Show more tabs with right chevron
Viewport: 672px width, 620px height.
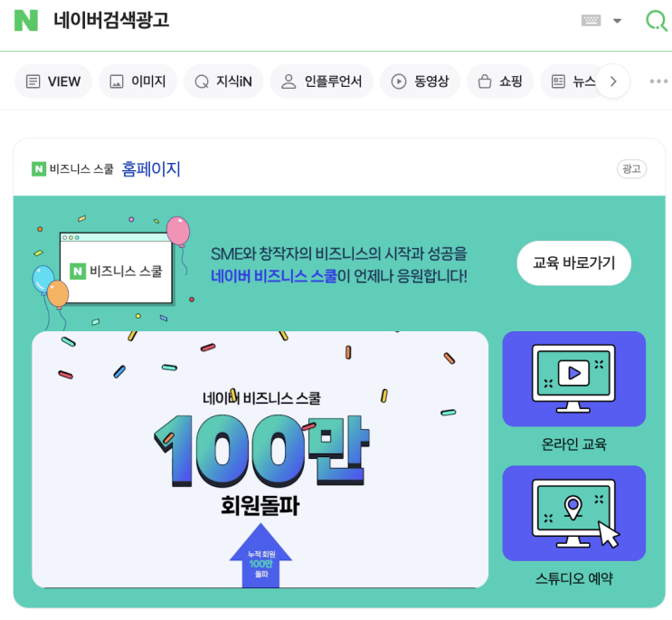(613, 81)
